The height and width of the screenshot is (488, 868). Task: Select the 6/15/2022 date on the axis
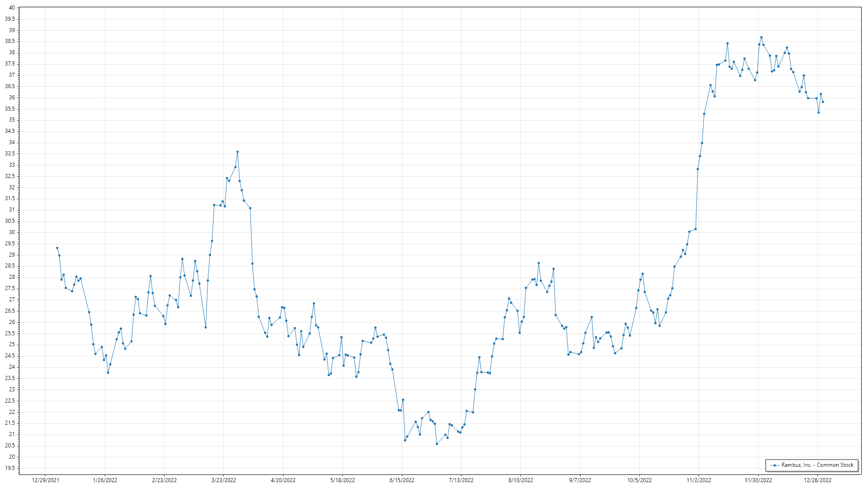(x=402, y=480)
